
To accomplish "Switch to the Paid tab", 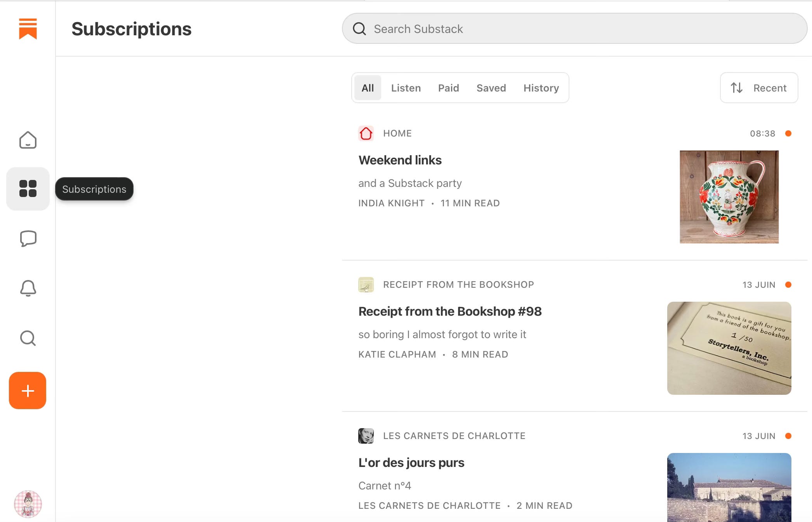I will coord(448,88).
